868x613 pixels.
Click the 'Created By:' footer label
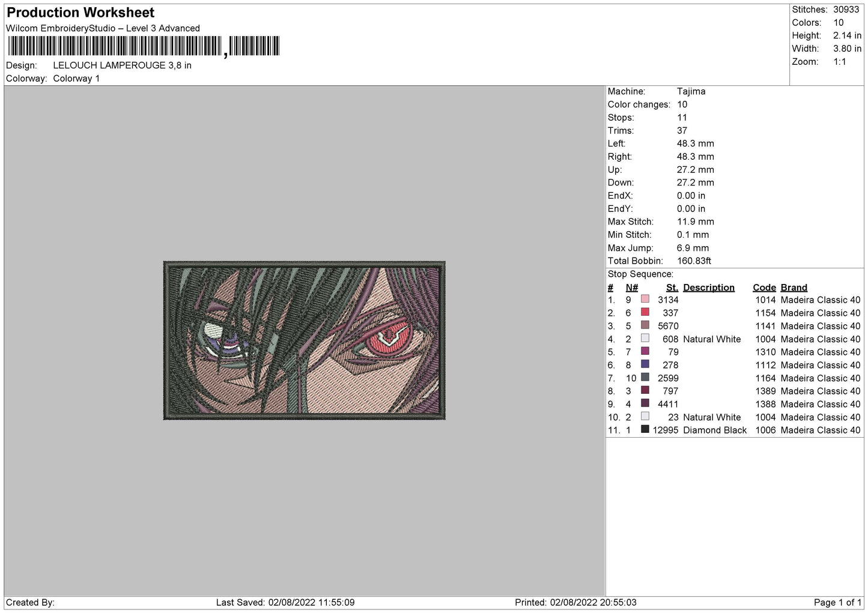tap(30, 603)
